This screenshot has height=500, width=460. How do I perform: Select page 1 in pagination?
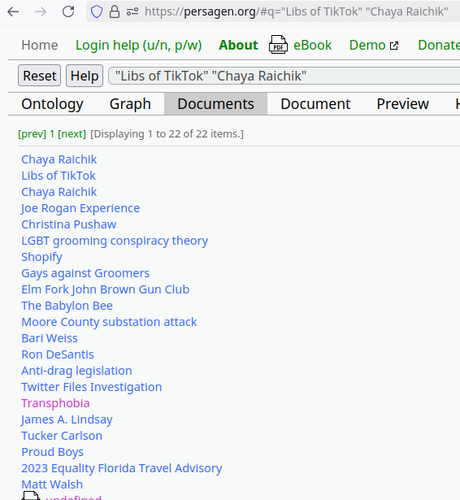(x=52, y=134)
